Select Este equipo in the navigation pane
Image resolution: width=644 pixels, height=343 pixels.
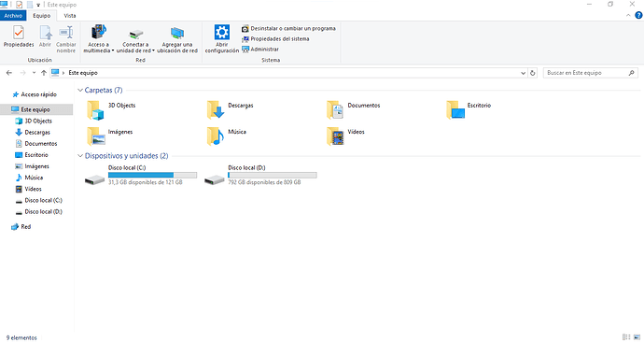36,109
